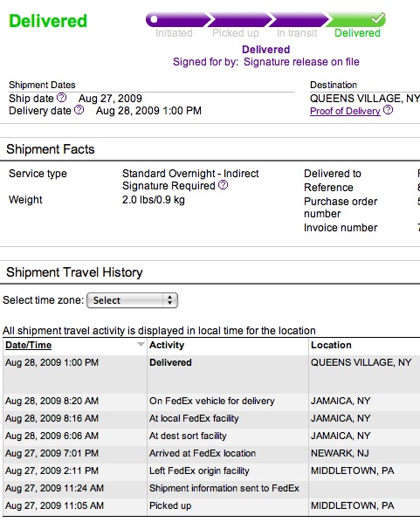Click the green Delivered checkmark icon
The width and height of the screenshot is (420, 522).
coord(378,18)
